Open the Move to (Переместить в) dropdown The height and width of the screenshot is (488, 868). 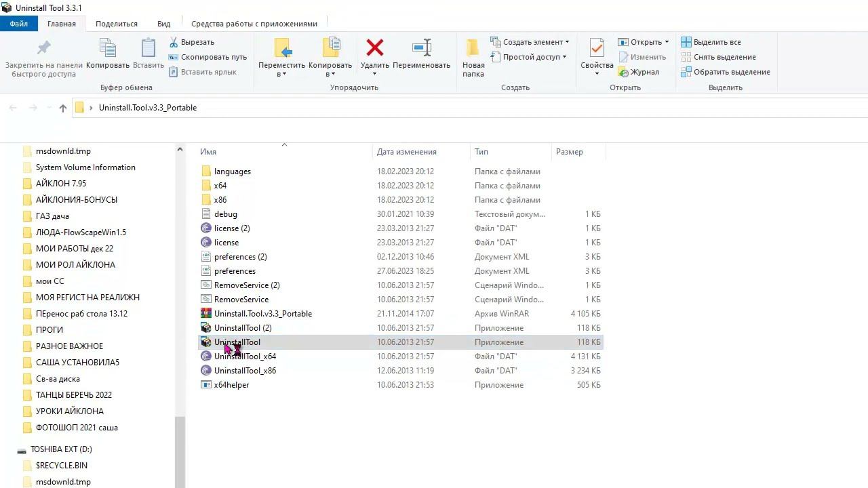[x=281, y=70]
